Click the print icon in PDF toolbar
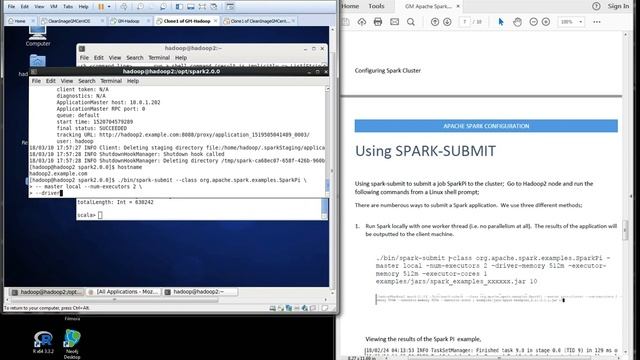The image size is (640, 360). point(378,22)
